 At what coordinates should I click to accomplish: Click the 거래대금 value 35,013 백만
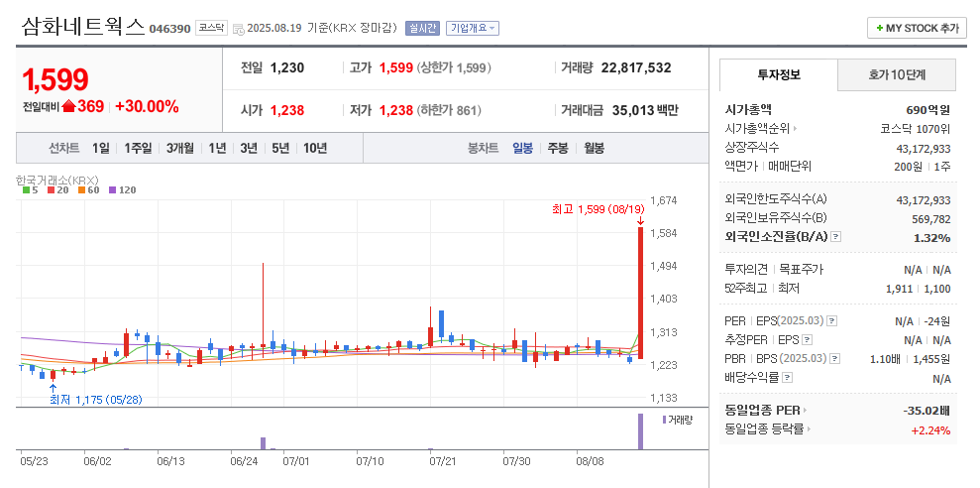[645, 110]
